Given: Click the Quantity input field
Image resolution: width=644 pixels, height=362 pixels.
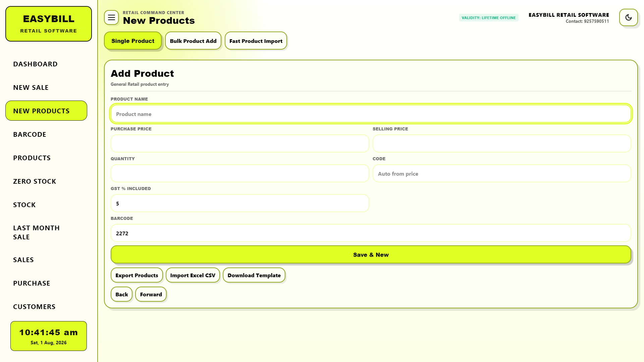Looking at the screenshot, I should [240, 174].
